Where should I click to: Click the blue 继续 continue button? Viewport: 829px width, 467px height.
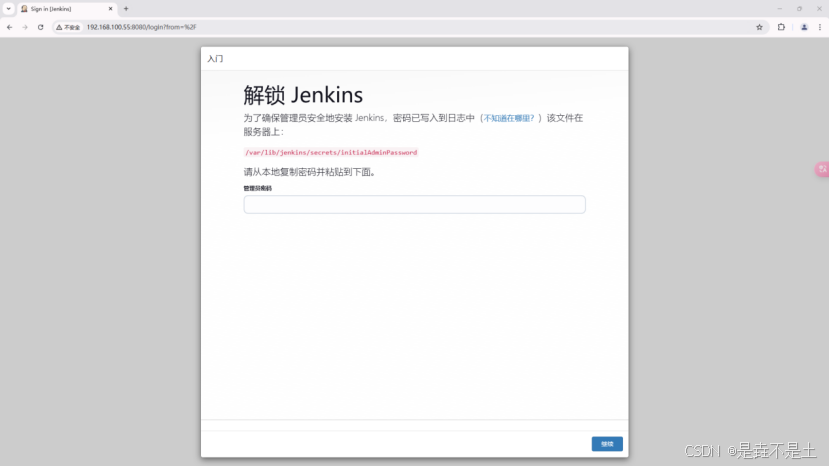(x=607, y=444)
